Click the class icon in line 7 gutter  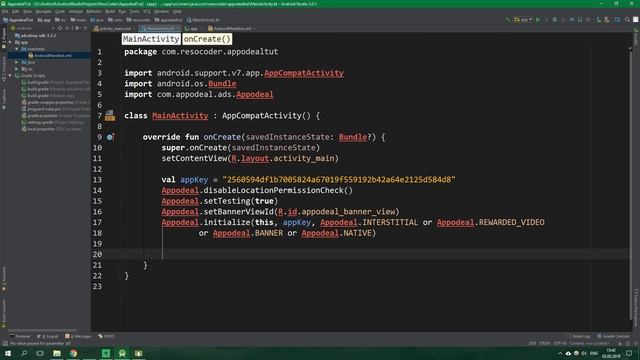(x=110, y=116)
